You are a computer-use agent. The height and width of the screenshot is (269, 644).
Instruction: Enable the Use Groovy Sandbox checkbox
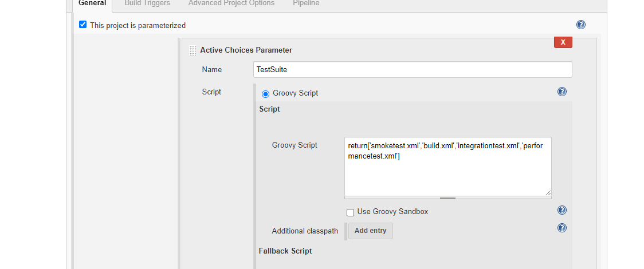pos(350,212)
